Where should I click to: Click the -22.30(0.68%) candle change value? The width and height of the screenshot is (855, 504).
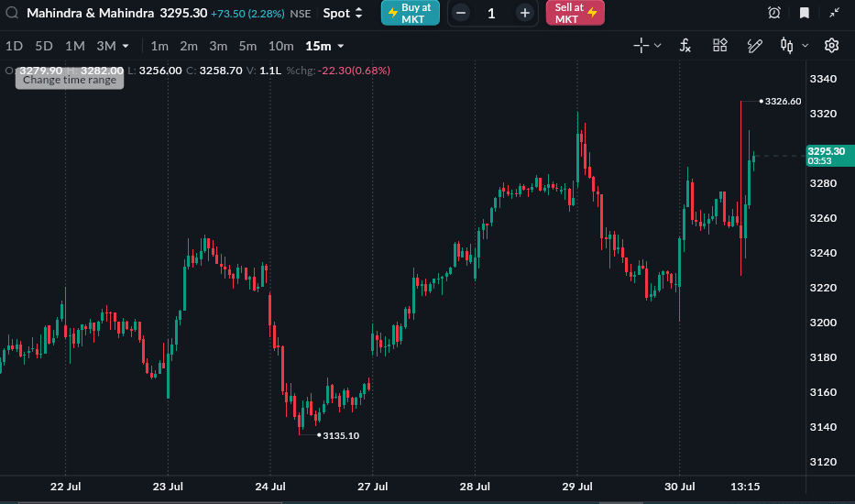[x=354, y=71]
